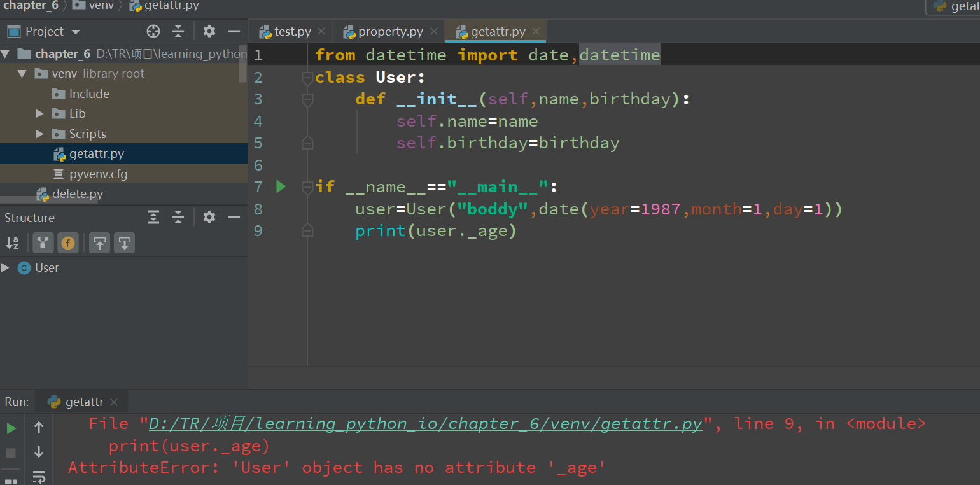The height and width of the screenshot is (485, 980).
Task: Toggle Sort Alphabetically in Structure toolbar
Action: pos(12,243)
